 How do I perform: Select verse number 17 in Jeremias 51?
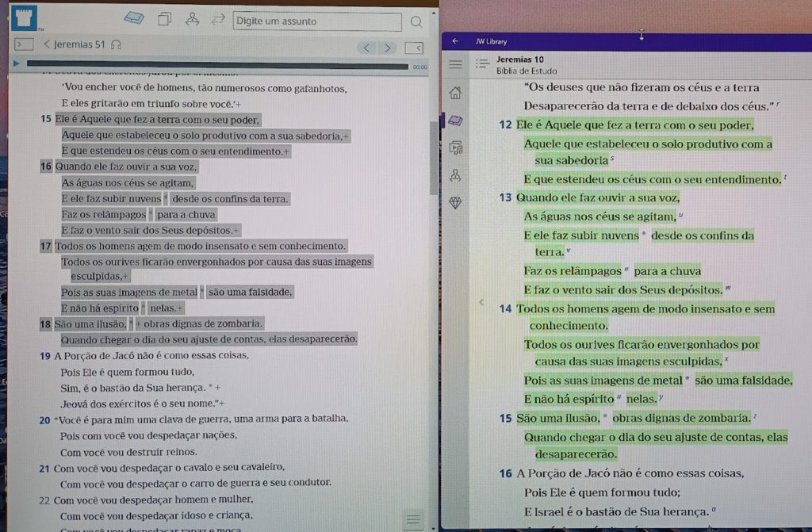point(45,246)
